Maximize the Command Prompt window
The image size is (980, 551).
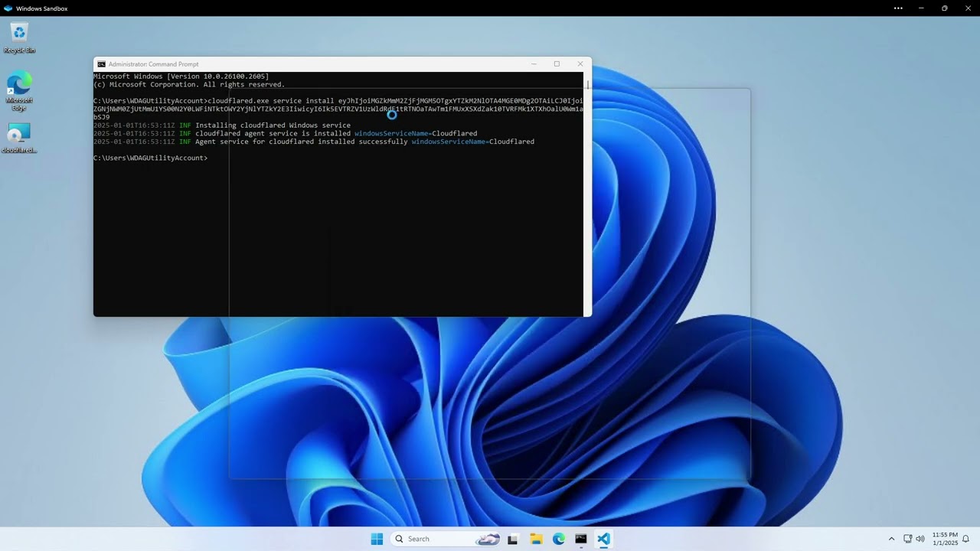[557, 64]
